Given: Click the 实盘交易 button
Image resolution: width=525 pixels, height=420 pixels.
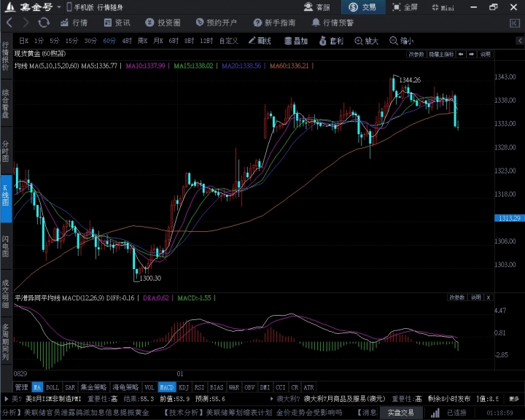Looking at the screenshot, I should pos(400,413).
